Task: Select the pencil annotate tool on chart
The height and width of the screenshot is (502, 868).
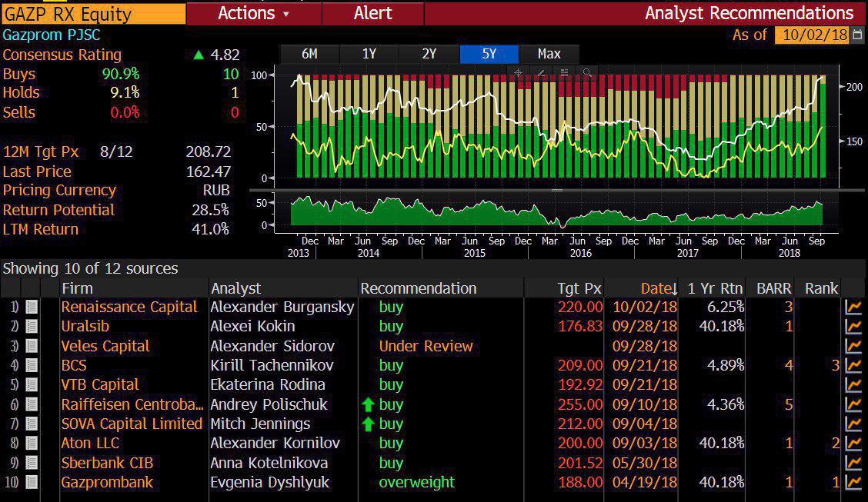Action: (x=541, y=72)
